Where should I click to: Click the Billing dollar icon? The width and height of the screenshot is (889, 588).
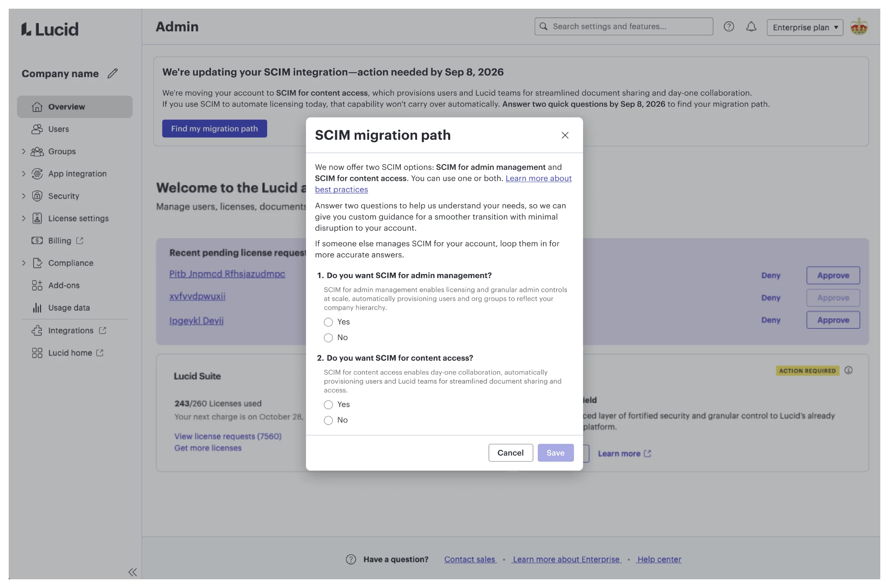tap(37, 240)
